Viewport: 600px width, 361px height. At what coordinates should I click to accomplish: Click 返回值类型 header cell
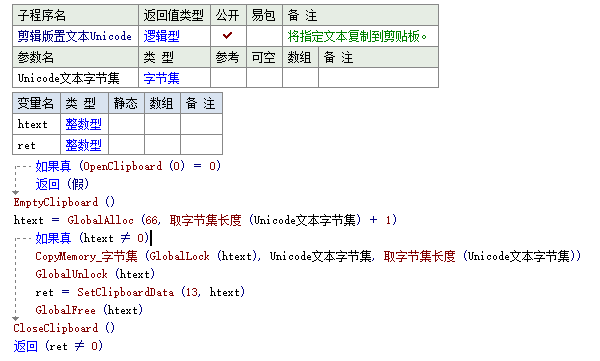point(174,15)
